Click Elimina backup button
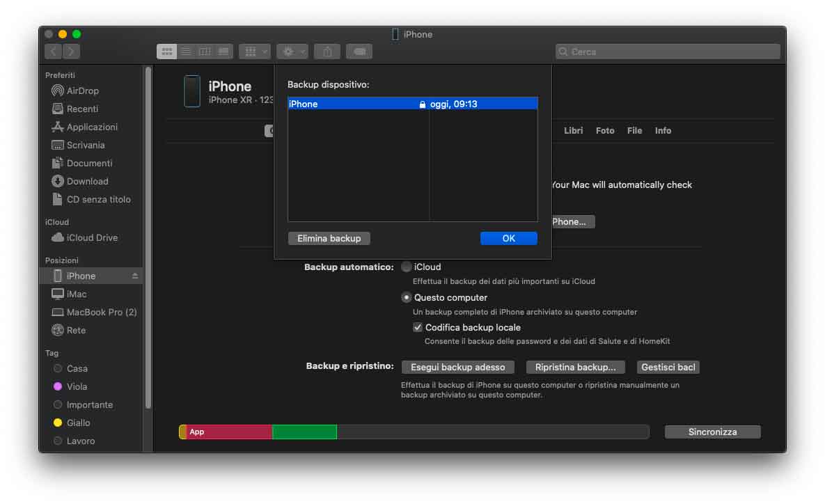This screenshot has height=504, width=825. pyautogui.click(x=329, y=238)
